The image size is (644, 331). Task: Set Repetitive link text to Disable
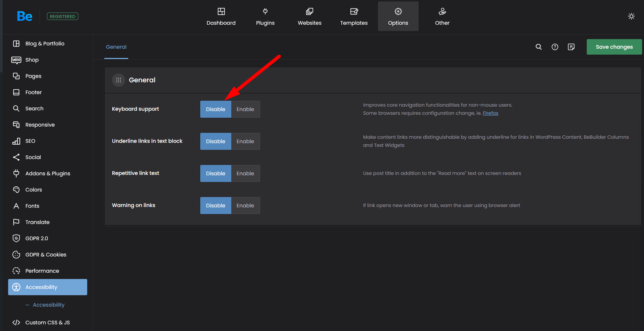pyautogui.click(x=216, y=173)
